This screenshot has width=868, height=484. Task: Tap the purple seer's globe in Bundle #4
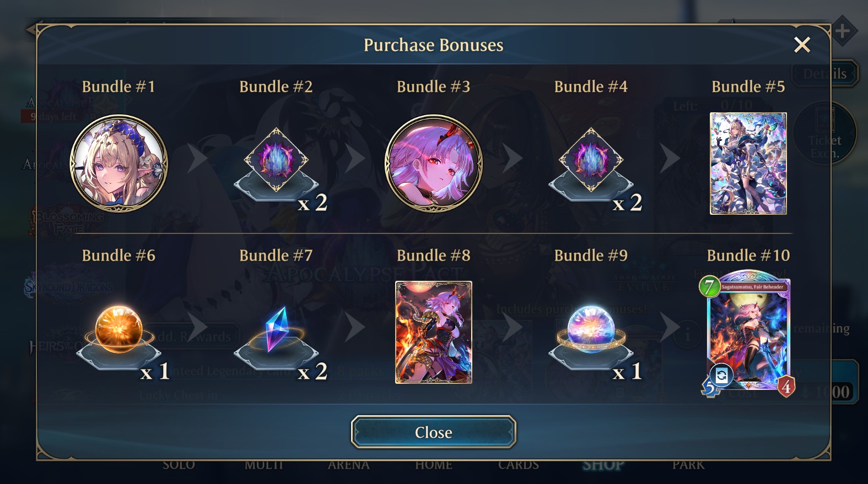(591, 160)
